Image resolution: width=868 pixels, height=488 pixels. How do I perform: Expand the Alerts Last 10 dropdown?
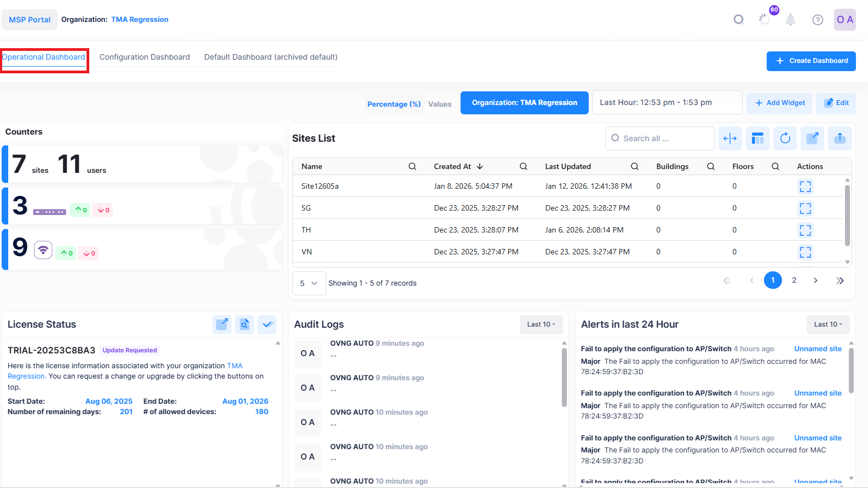[x=827, y=324]
